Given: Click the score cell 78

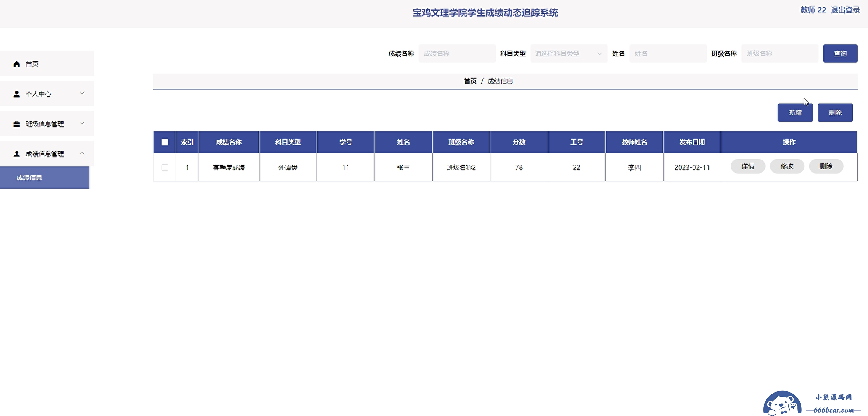Looking at the screenshot, I should (x=519, y=167).
